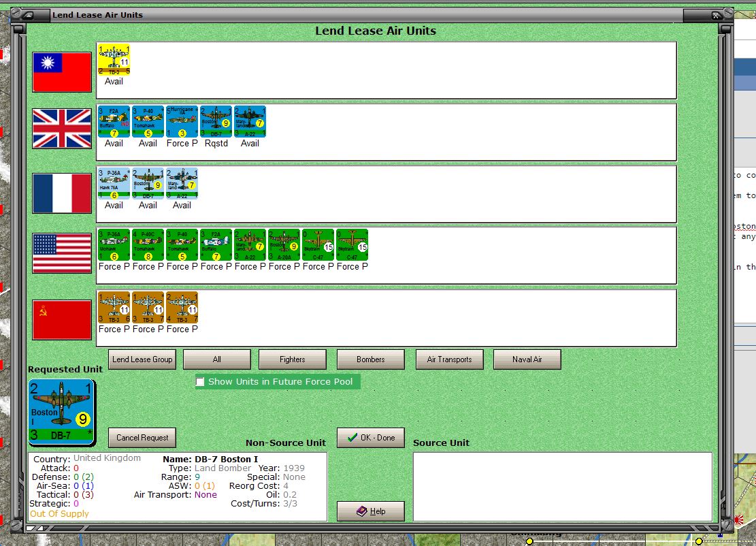Screen dimensions: 756x546
Task: Select UK F2A Buffalo fighter unit
Action: [114, 121]
